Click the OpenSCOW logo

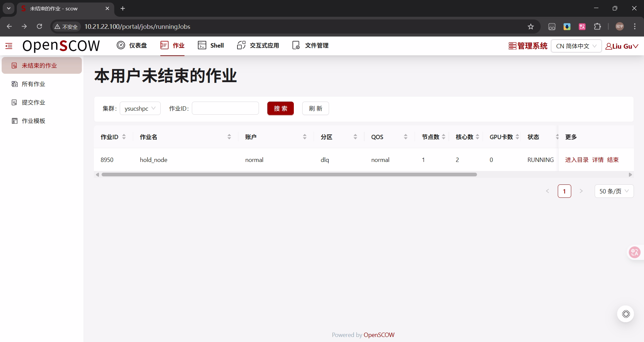coord(61,46)
